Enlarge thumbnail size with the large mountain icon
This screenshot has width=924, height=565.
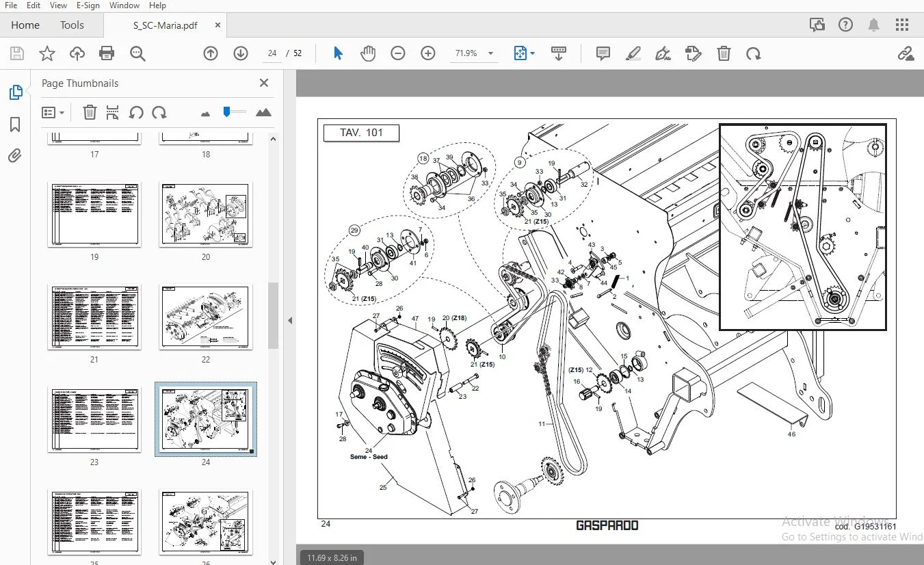click(263, 112)
